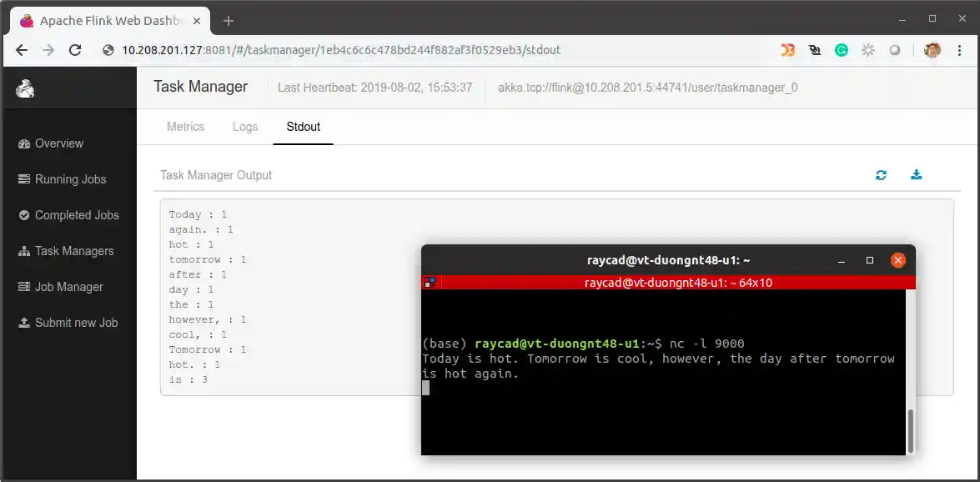
Task: Click 'tomorrow : 1' lowercase output line
Action: tap(208, 259)
